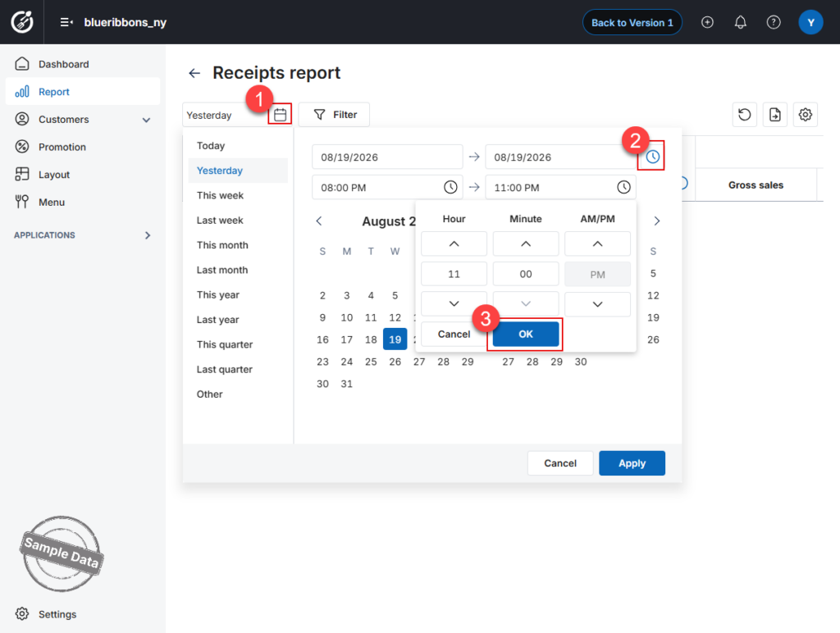Choose the This month preset

238,244
